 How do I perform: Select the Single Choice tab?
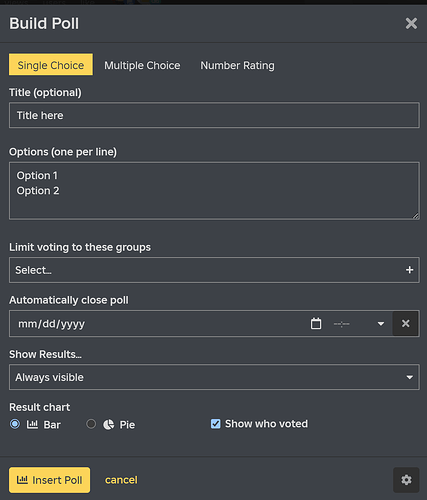(x=51, y=64)
